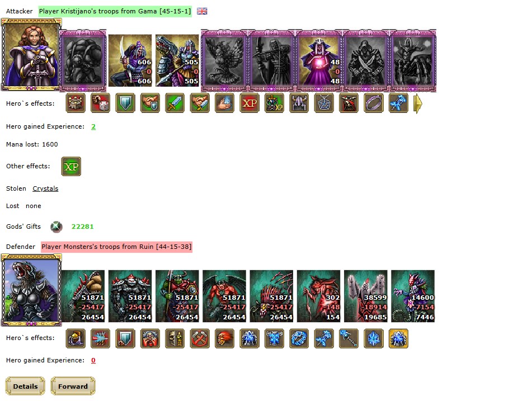Select the horned helmet artifact icon
532x401 pixels.
[x=299, y=103]
